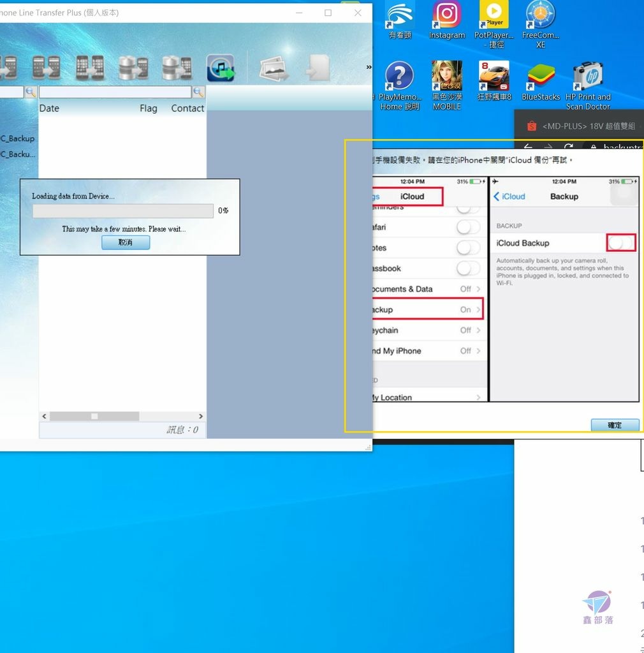Click the 0% progress value
Image resolution: width=644 pixels, height=653 pixels.
point(223,210)
